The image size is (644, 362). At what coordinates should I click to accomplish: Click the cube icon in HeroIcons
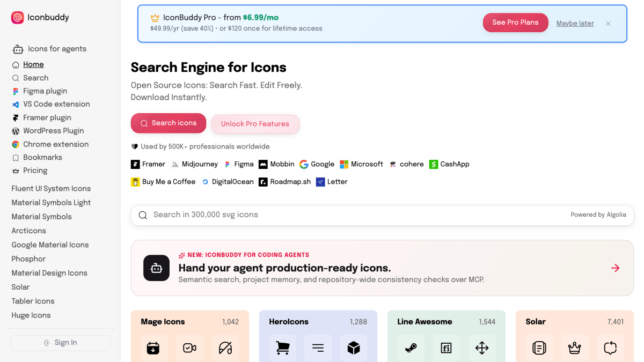click(x=353, y=348)
